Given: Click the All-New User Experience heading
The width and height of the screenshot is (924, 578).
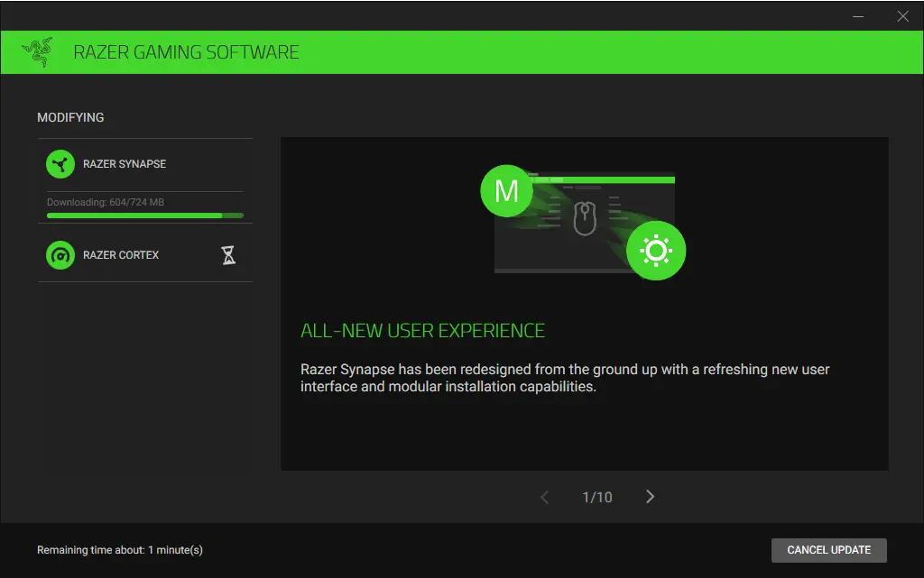Looking at the screenshot, I should click(x=423, y=330).
